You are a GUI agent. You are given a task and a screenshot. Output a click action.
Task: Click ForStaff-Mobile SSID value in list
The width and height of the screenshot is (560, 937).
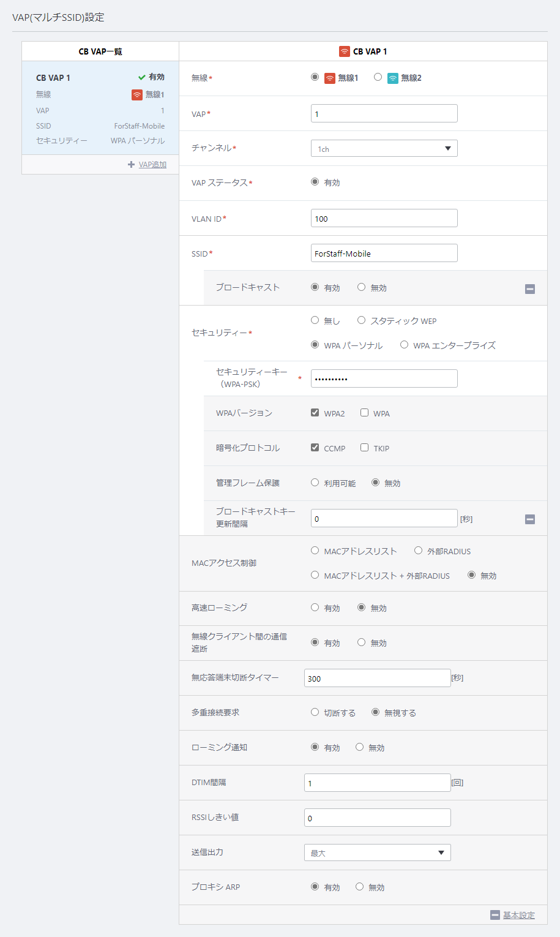point(139,126)
